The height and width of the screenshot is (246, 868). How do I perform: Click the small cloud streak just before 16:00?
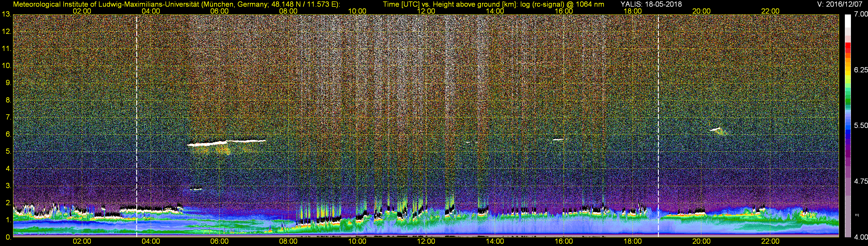558,139
